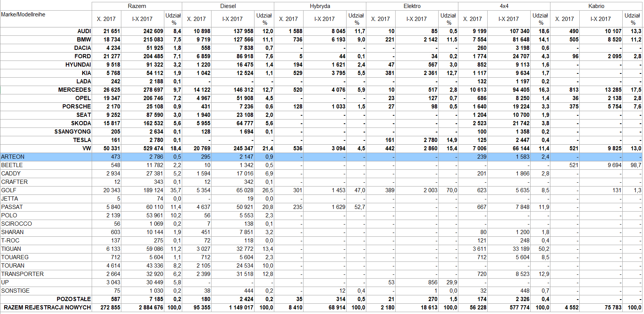Click the VW brand row label

click(x=86, y=148)
